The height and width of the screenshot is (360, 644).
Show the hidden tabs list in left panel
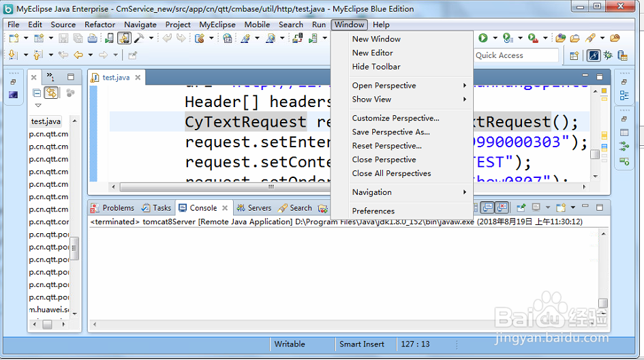pyautogui.click(x=50, y=77)
